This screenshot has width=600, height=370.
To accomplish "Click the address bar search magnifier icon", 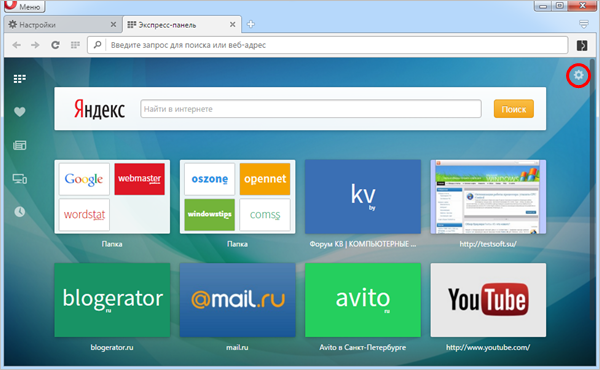I will pos(97,45).
